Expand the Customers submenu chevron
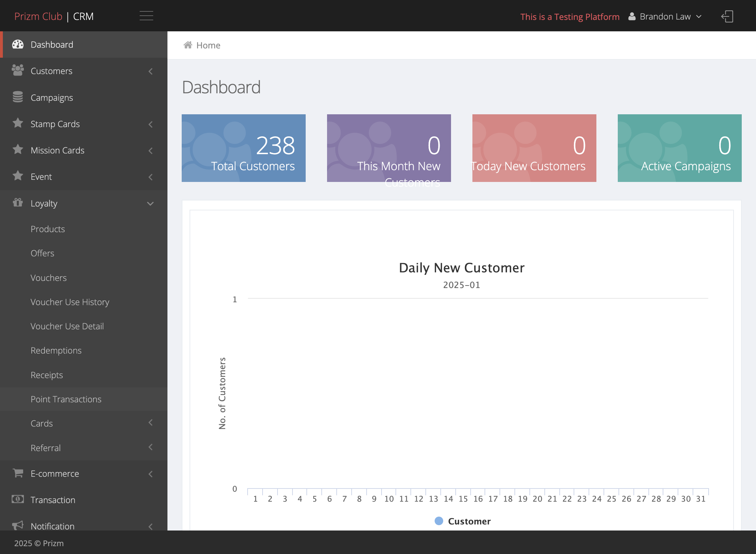This screenshot has width=756, height=554. click(x=151, y=71)
